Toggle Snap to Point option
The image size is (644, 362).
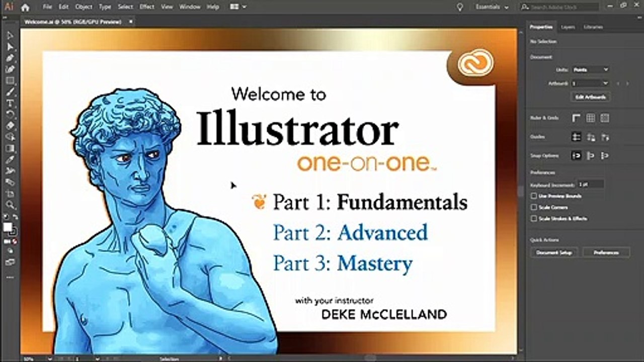577,156
